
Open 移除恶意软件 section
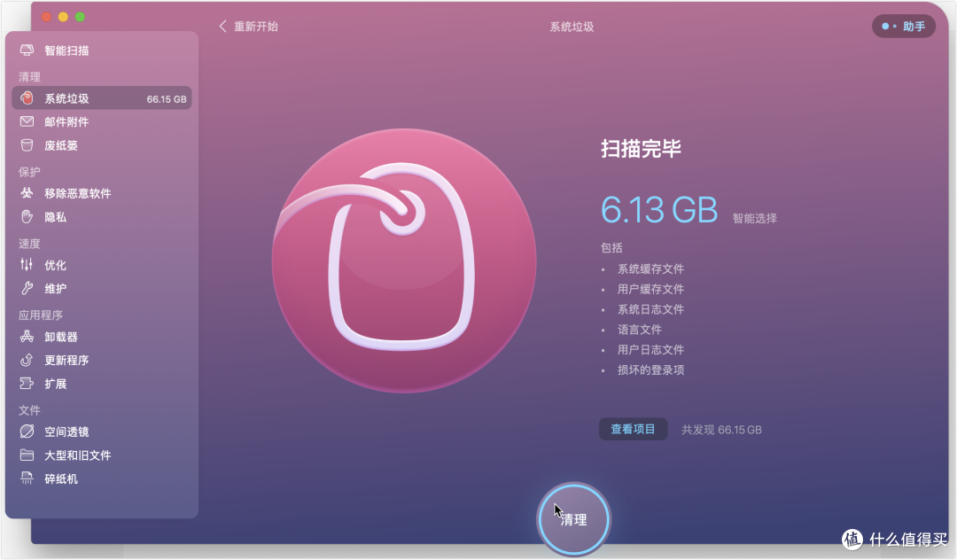(101, 193)
